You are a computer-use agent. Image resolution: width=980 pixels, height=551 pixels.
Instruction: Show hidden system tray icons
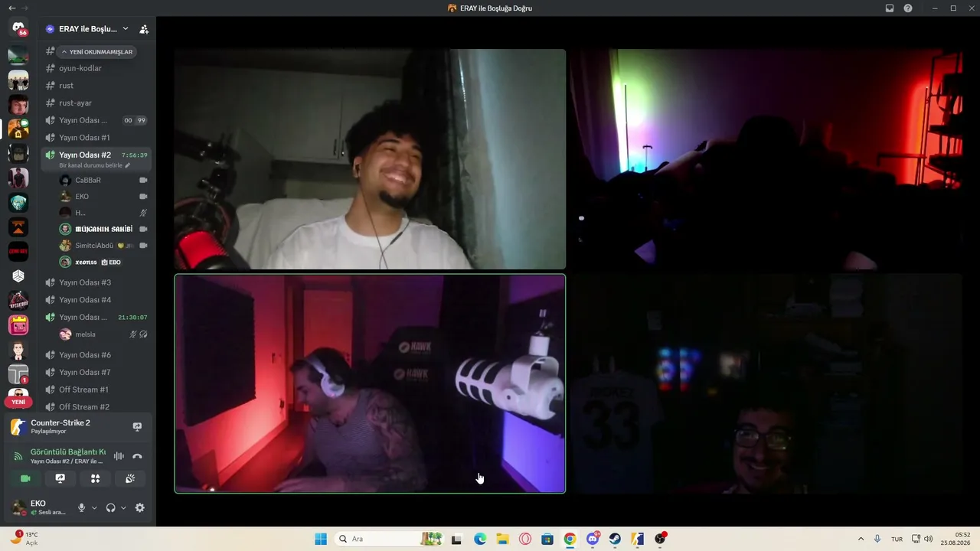coord(861,539)
